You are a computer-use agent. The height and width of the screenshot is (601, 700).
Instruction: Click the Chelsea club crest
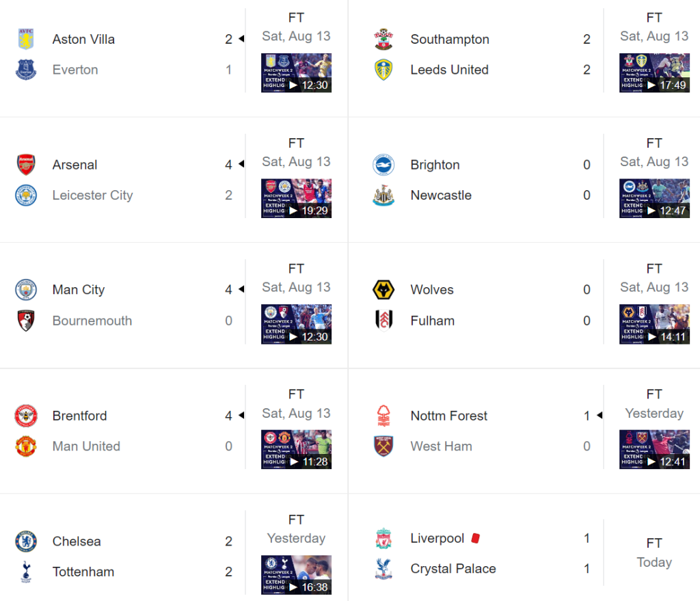click(x=26, y=542)
